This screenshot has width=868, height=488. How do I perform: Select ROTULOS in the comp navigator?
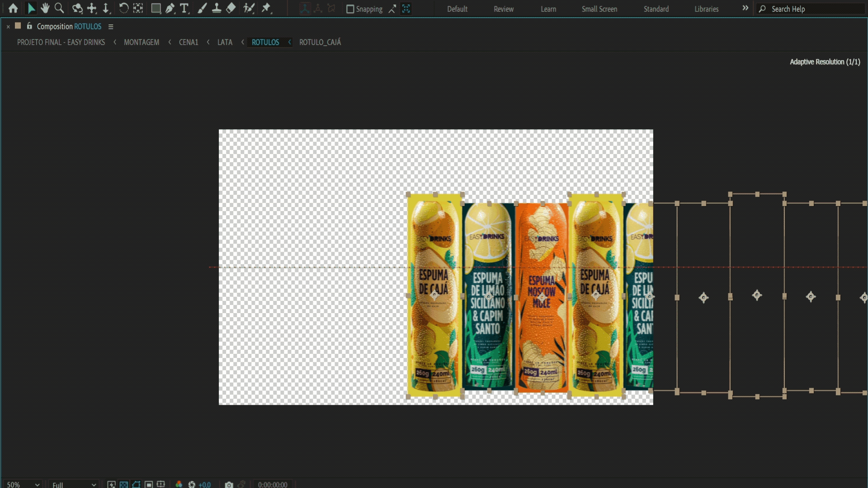pos(265,42)
